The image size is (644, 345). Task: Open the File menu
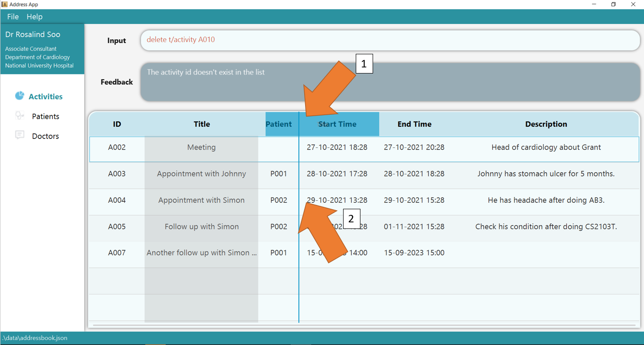click(x=13, y=16)
